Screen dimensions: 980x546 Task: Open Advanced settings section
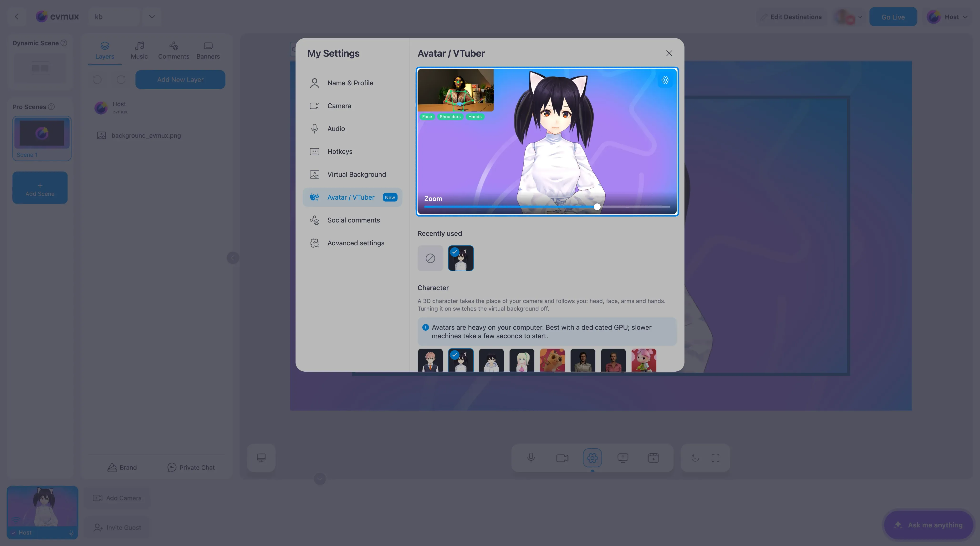[x=352, y=243]
